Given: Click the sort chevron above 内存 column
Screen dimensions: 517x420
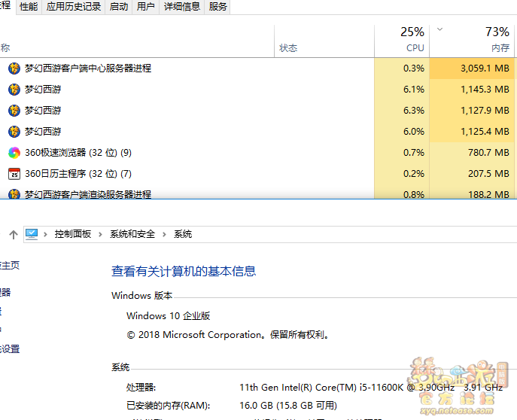Looking at the screenshot, I should tap(439, 29).
